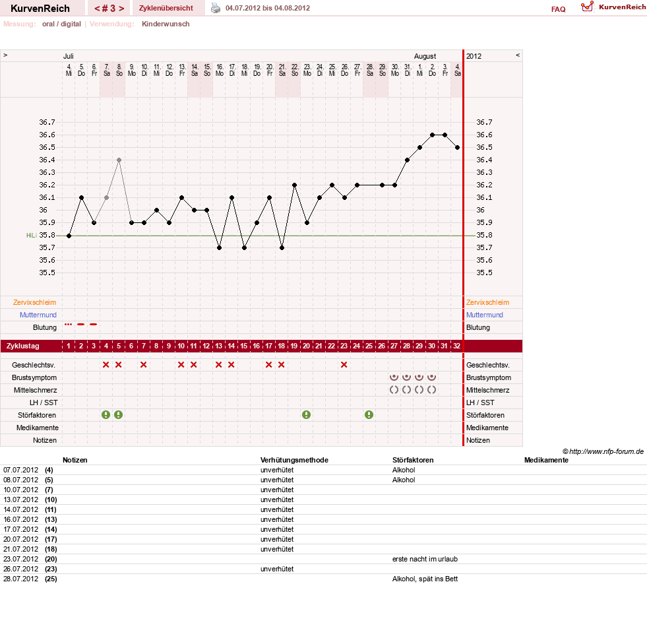Click the Geschlechtsv. X on cycle day 23
This screenshot has height=644, width=647.
tap(344, 364)
